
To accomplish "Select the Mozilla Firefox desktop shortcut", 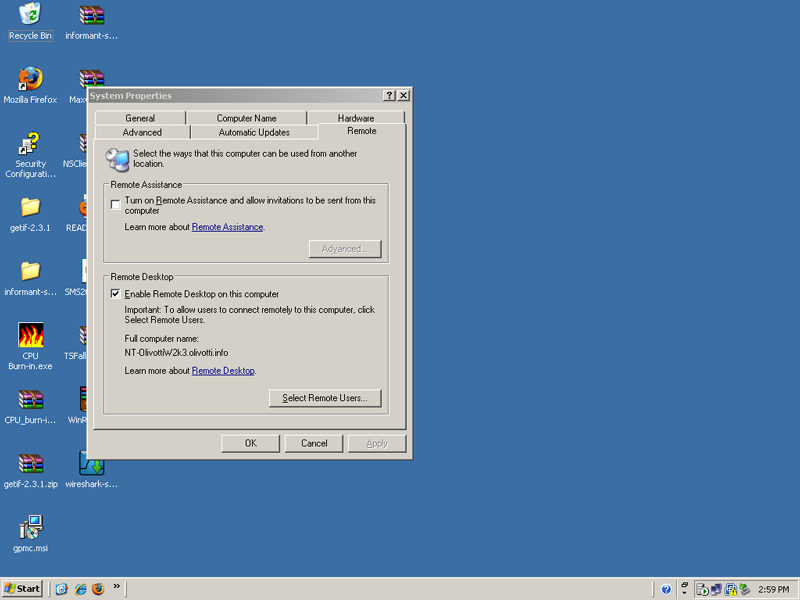I will 30,85.
